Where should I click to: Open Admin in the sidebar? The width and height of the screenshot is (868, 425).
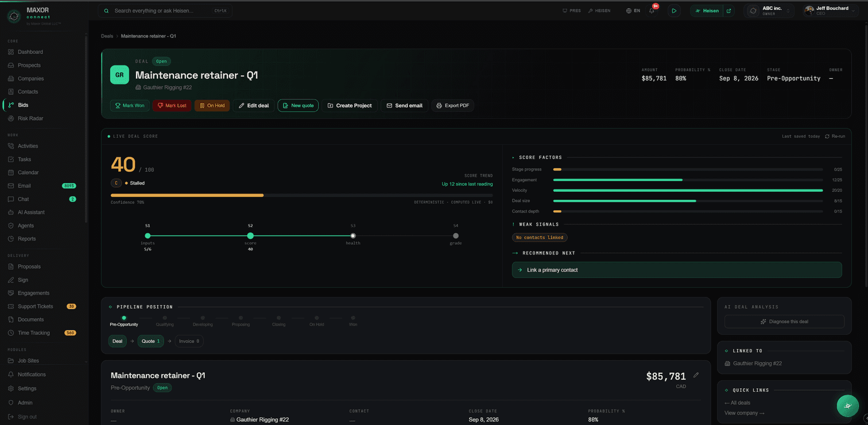[x=25, y=403]
